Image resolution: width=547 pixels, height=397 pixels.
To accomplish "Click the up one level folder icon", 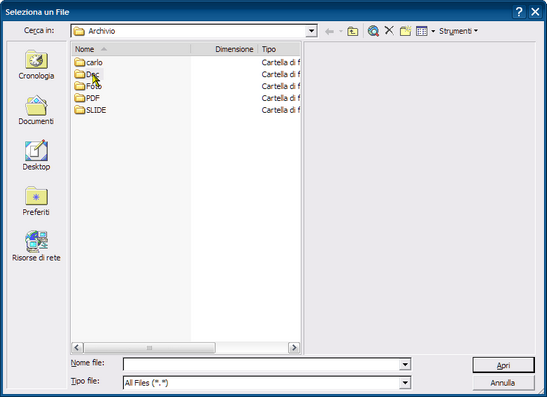I will coord(353,31).
